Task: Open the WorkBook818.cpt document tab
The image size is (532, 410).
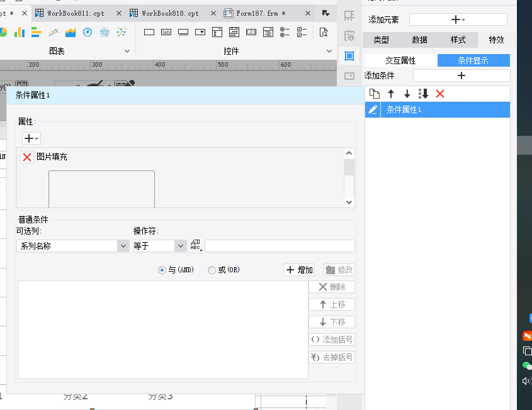Action: point(170,13)
